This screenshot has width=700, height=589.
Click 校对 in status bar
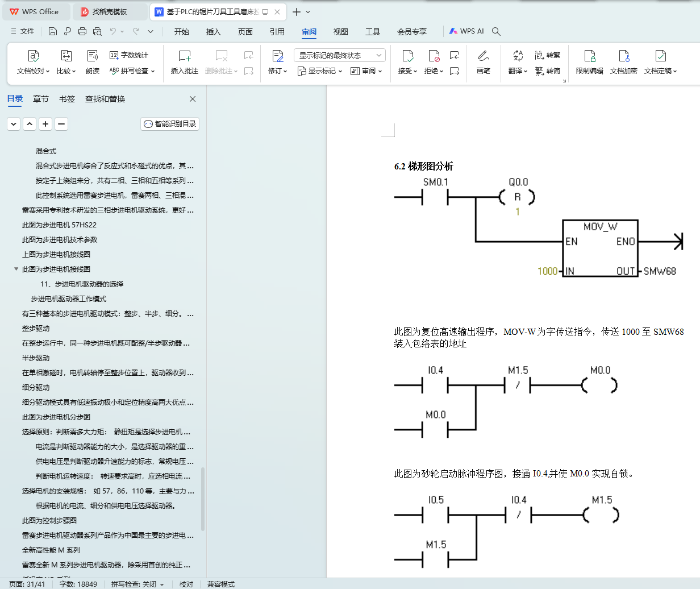186,584
